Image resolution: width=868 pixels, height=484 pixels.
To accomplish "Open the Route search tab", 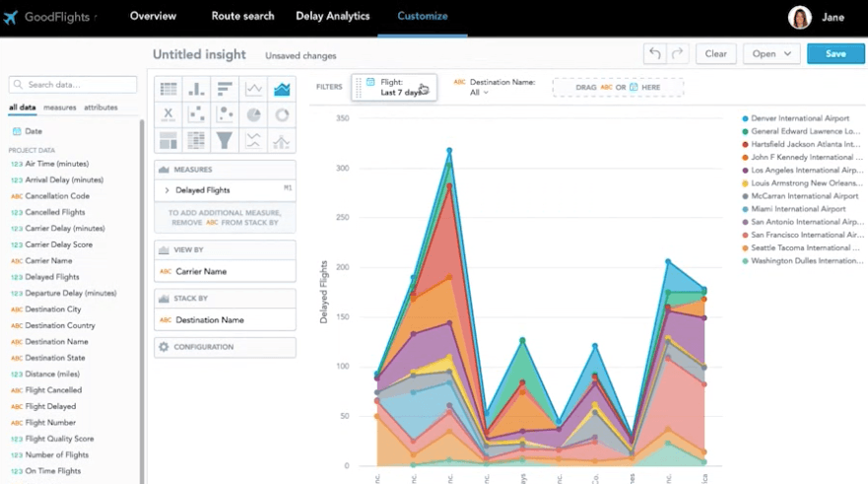I will point(242,16).
